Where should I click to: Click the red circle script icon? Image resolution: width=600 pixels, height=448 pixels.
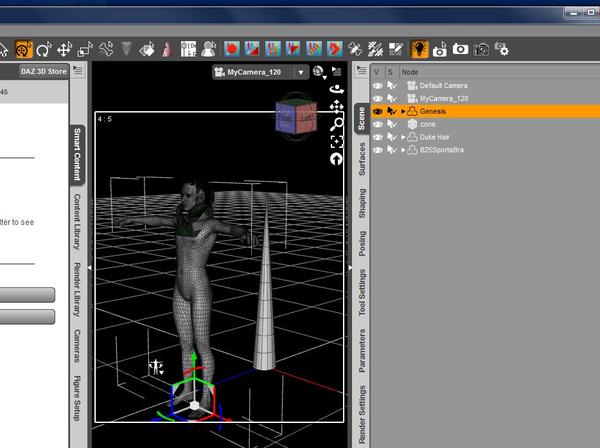click(232, 49)
